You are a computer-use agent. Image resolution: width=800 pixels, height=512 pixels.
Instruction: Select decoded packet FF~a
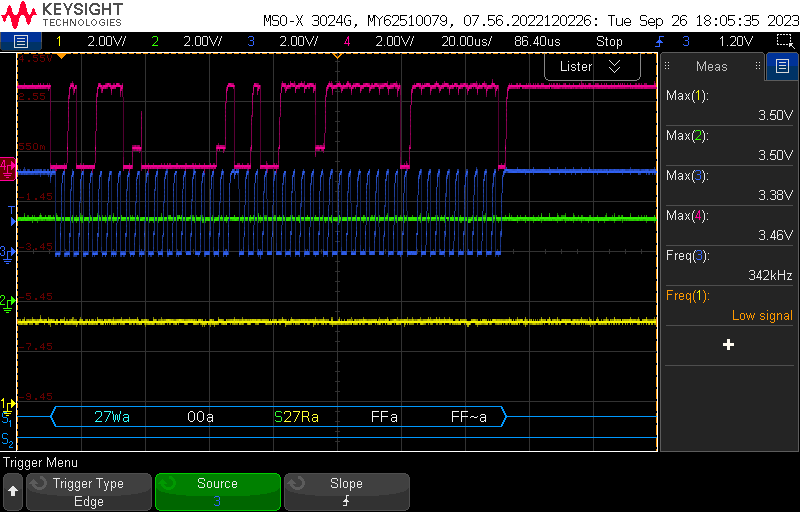(x=468, y=417)
